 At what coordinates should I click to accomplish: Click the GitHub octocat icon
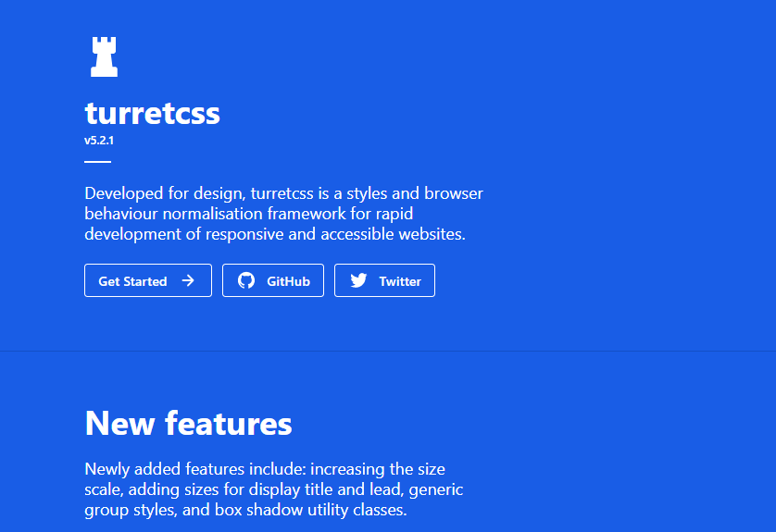[x=246, y=280]
